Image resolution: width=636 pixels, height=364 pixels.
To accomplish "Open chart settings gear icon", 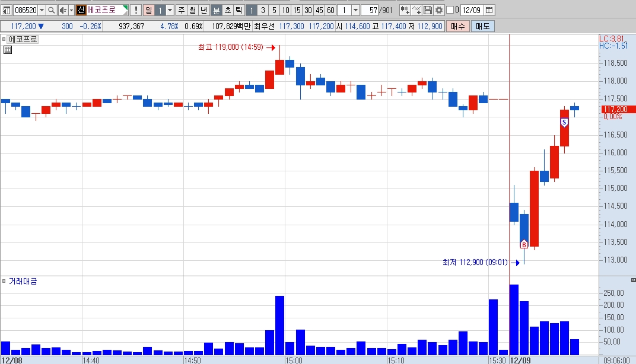I will tap(439, 10).
